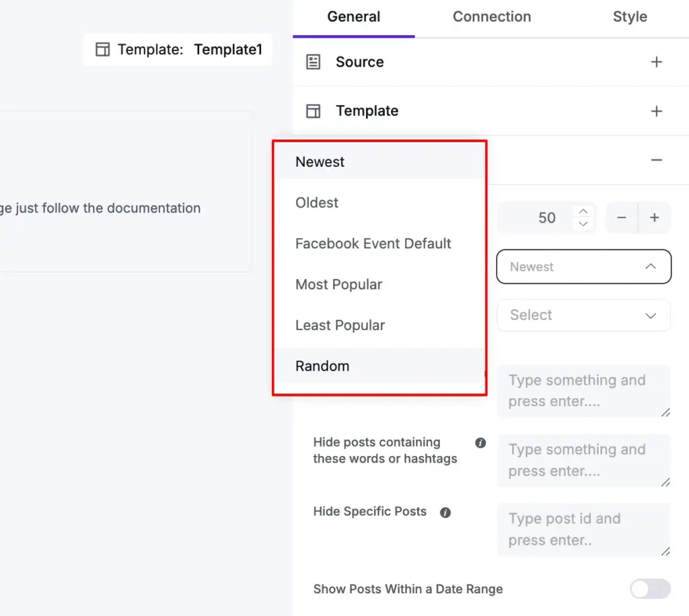Expand the Template section

(656, 110)
